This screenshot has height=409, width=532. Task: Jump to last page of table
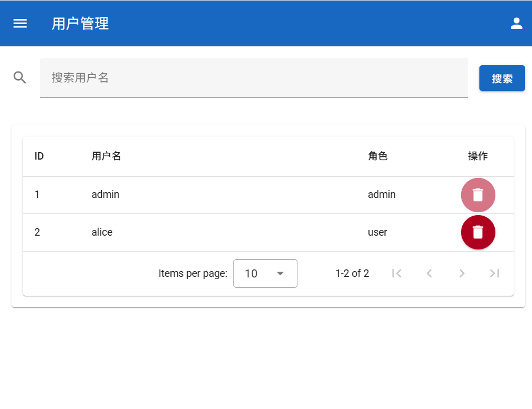(494, 273)
